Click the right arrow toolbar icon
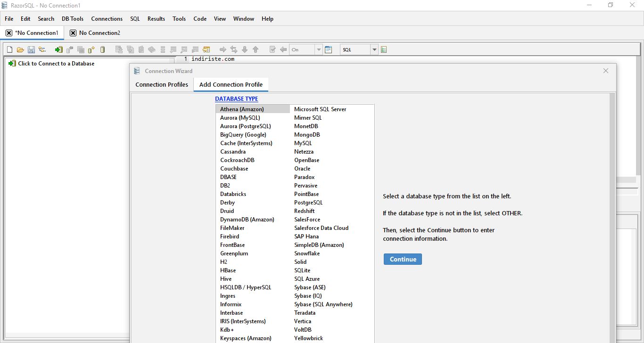This screenshot has height=343, width=644. tap(223, 49)
